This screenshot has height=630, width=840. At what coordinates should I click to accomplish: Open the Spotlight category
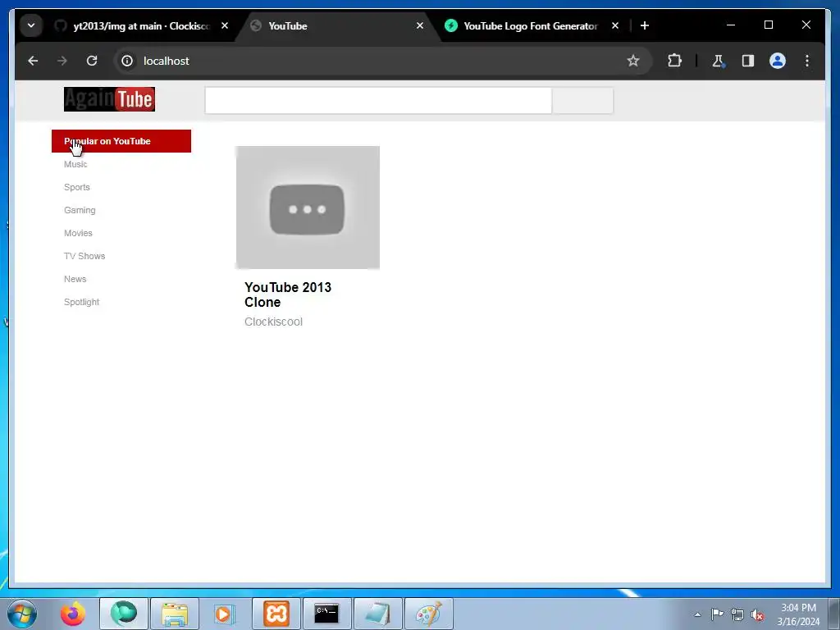82,302
